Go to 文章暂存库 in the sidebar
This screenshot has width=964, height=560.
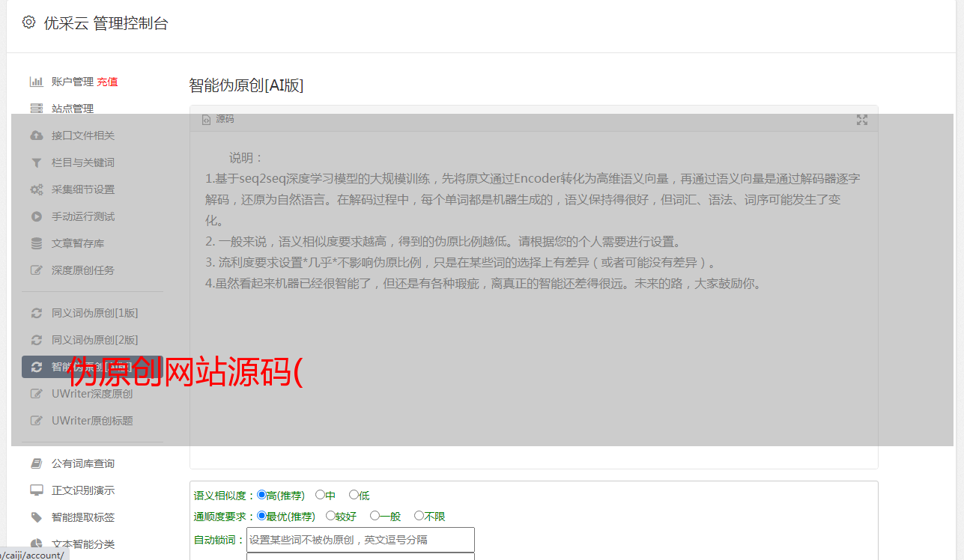pyautogui.click(x=78, y=243)
